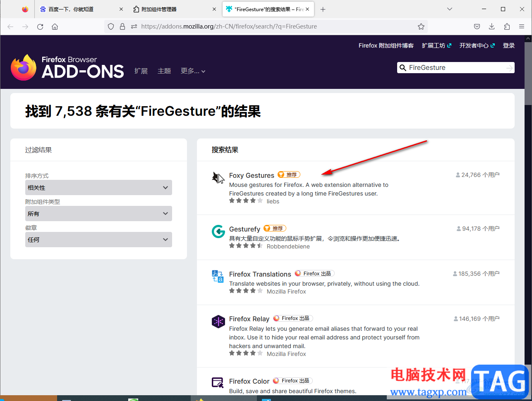
Task: Close the 百度一下 tab
Action: (x=121, y=9)
